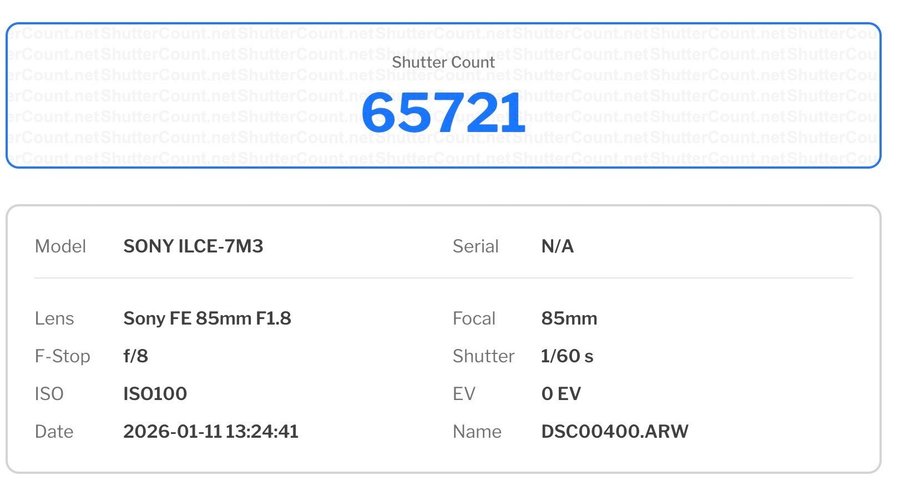Click the "Serial" field label
This screenshot has height=496, width=900.
pyautogui.click(x=475, y=246)
